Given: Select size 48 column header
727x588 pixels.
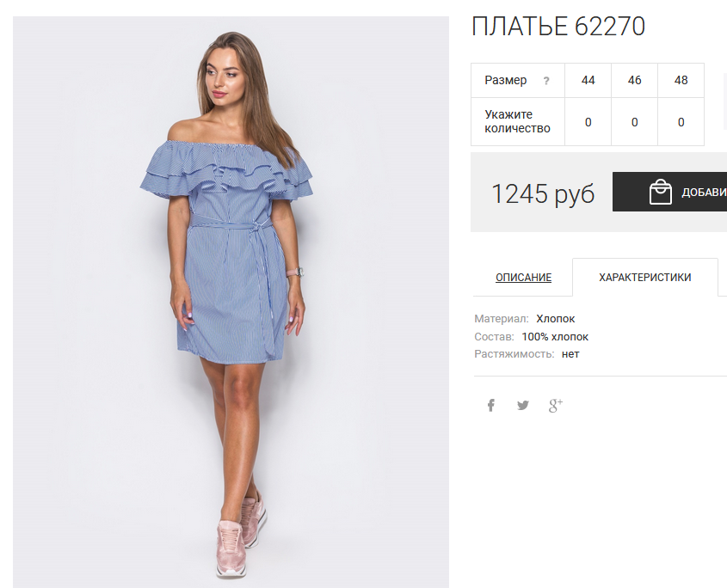Looking at the screenshot, I should pos(681,80).
